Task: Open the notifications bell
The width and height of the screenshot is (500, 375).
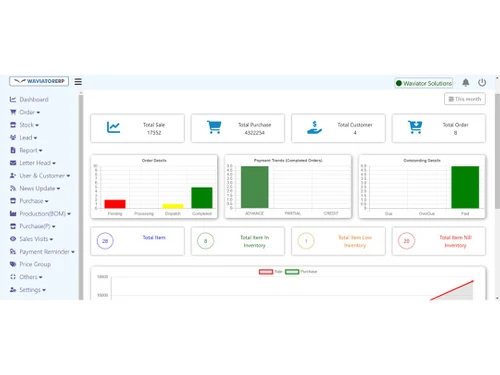Action: pyautogui.click(x=466, y=82)
